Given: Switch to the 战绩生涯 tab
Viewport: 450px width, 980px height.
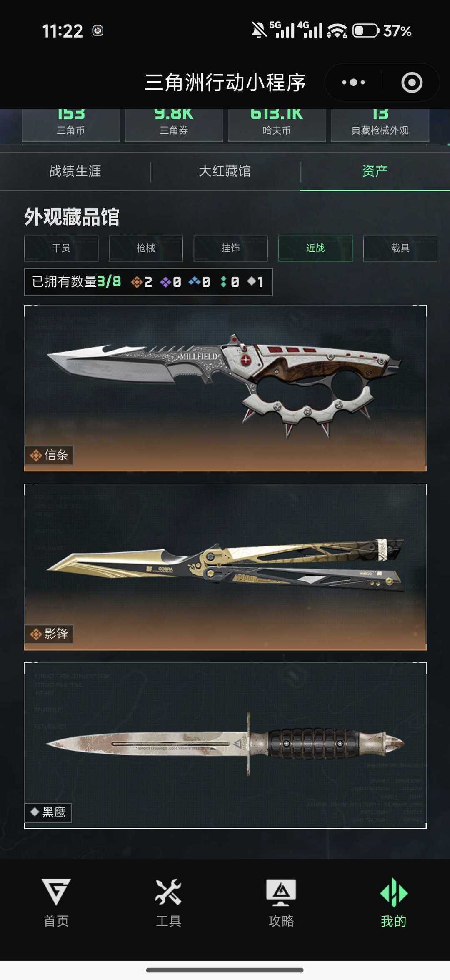Looking at the screenshot, I should click(75, 171).
